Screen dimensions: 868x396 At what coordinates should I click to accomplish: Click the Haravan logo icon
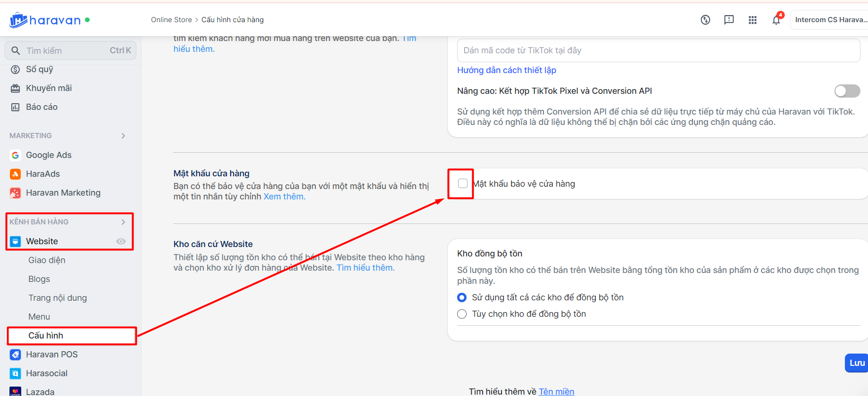19,20
